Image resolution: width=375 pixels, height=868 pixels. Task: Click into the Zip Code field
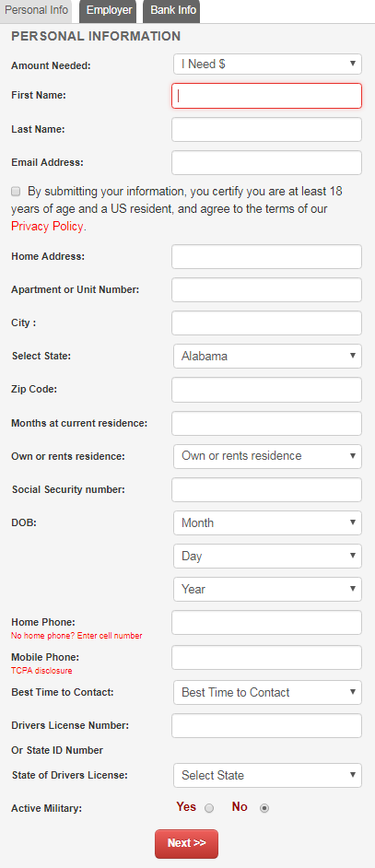(266, 390)
